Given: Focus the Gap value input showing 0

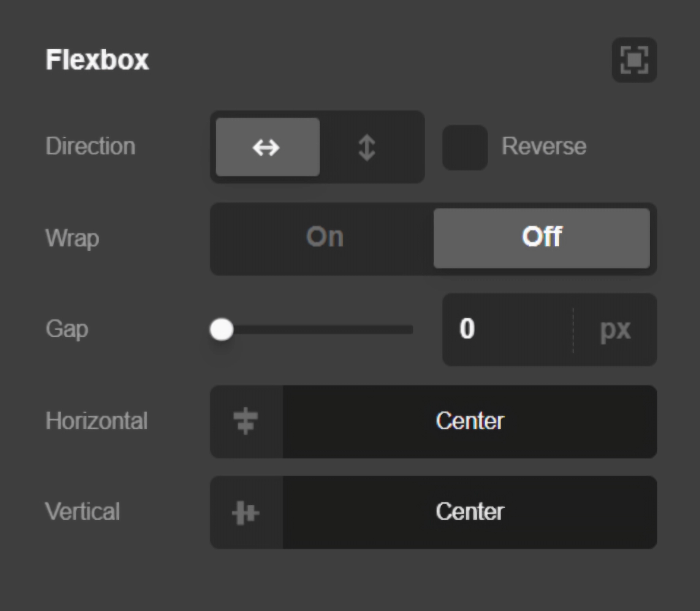Looking at the screenshot, I should tap(508, 330).
